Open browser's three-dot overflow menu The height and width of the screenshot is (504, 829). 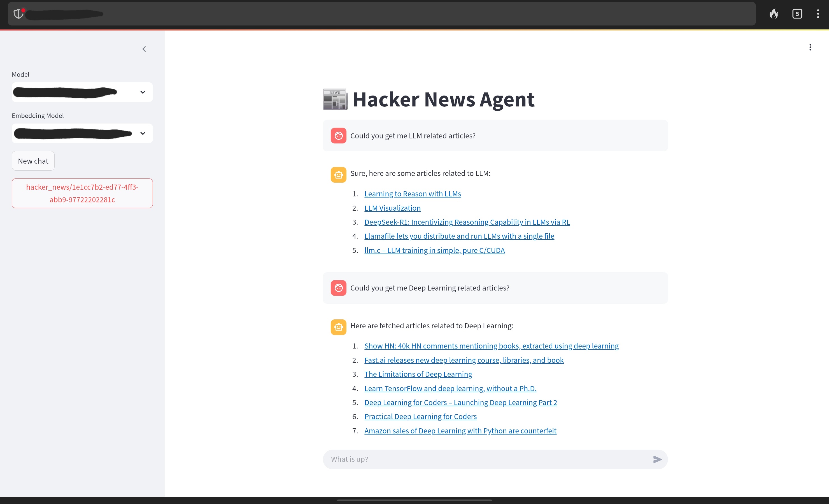pyautogui.click(x=818, y=14)
